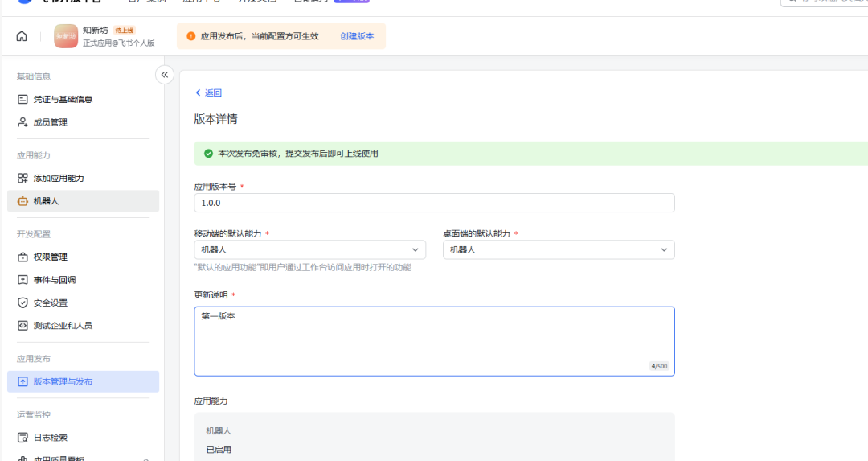Click the 添加应用能力 icon
This screenshot has height=461, width=868.
[23, 178]
